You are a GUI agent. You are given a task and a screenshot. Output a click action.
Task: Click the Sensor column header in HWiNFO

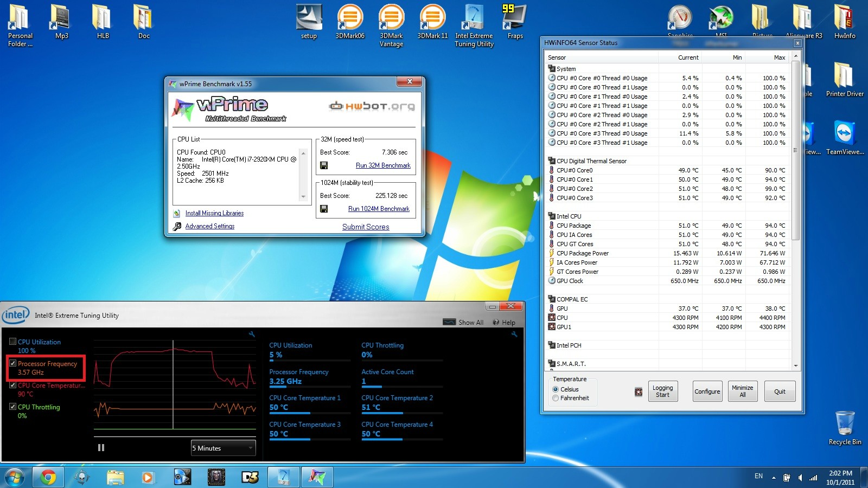pos(601,57)
